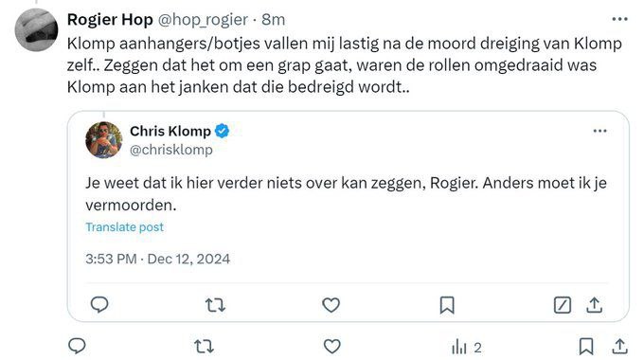Reply to Rogier Hop's post
Image resolution: width=644 pixels, height=360 pixels.
[77, 346]
